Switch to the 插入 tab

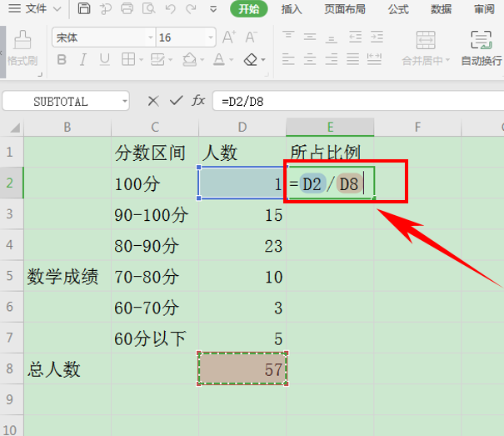click(x=292, y=9)
